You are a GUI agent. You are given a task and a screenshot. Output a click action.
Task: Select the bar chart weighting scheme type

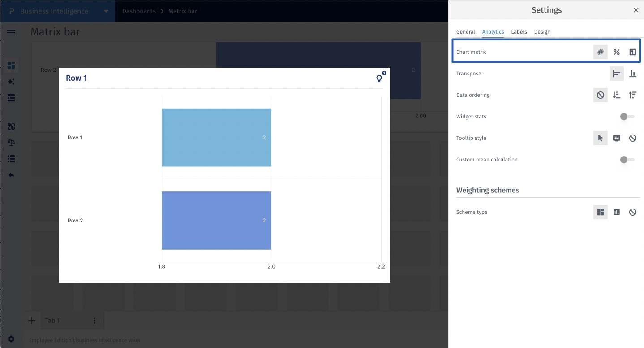[617, 212]
